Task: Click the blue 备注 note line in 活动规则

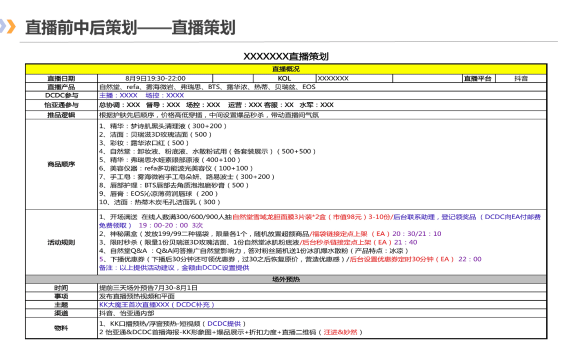Action: (174, 268)
